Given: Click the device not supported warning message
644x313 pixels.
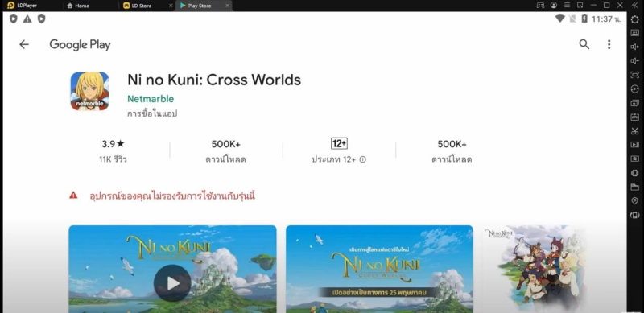Looking at the screenshot, I should click(172, 196).
